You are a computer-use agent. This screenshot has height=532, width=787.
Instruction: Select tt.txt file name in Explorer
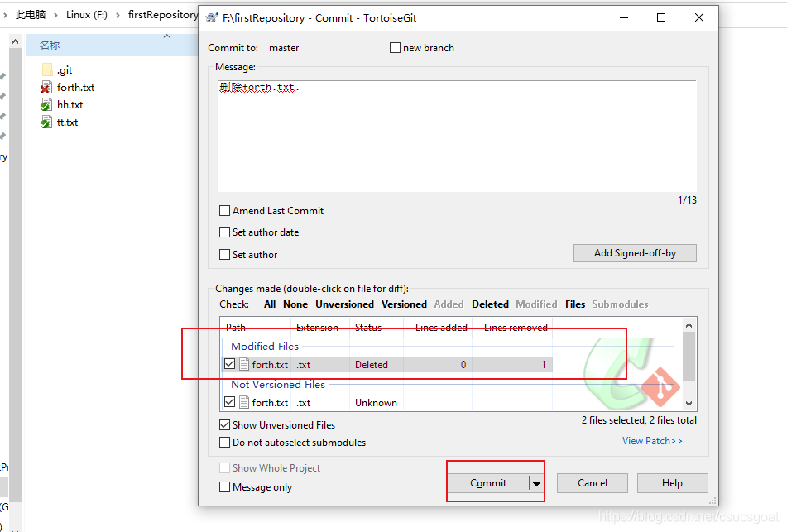click(67, 122)
